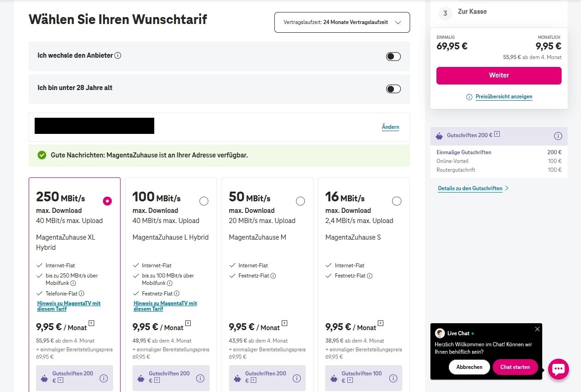Click the 'Zur Kasse' step
This screenshot has width=581, height=392.
(472, 12)
